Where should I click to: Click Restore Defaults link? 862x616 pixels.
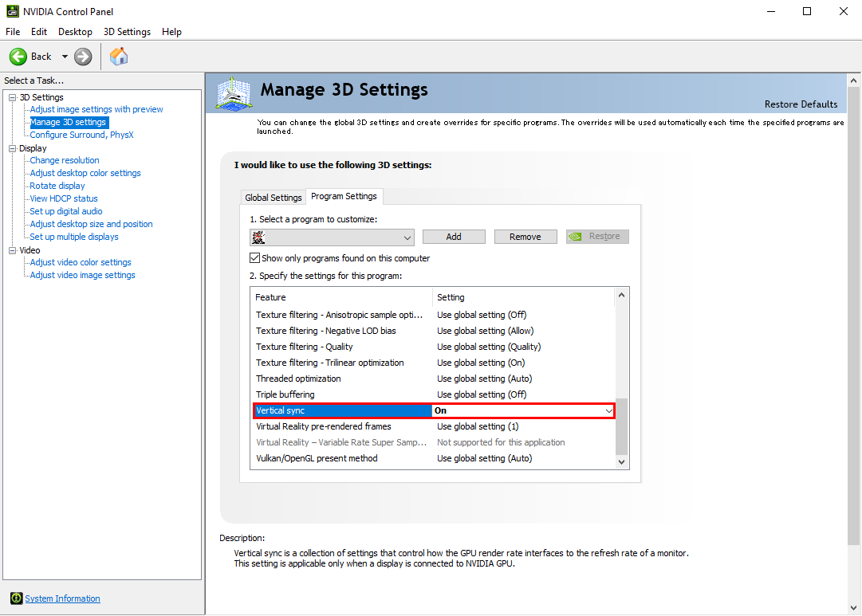tap(801, 104)
